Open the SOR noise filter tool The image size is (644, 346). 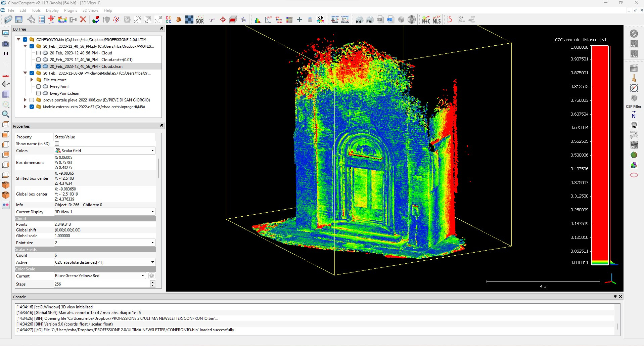[200, 20]
